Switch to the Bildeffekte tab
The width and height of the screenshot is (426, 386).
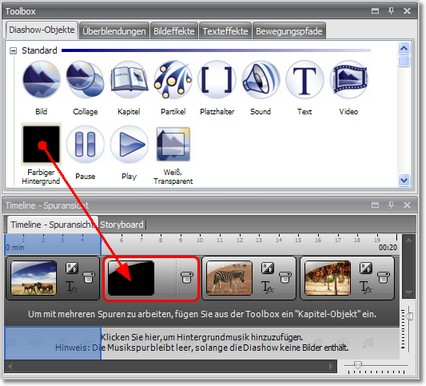pyautogui.click(x=174, y=31)
